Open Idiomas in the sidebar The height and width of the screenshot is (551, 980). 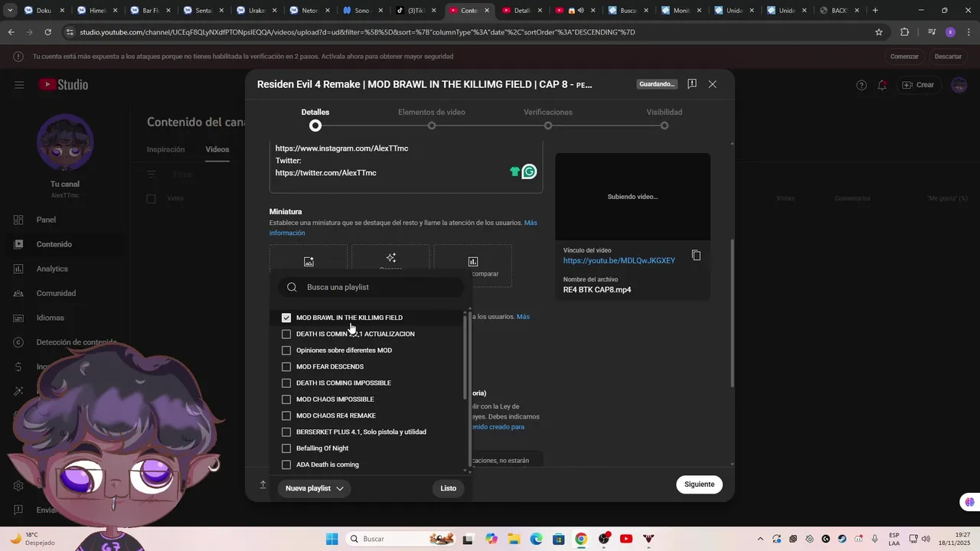coord(50,318)
